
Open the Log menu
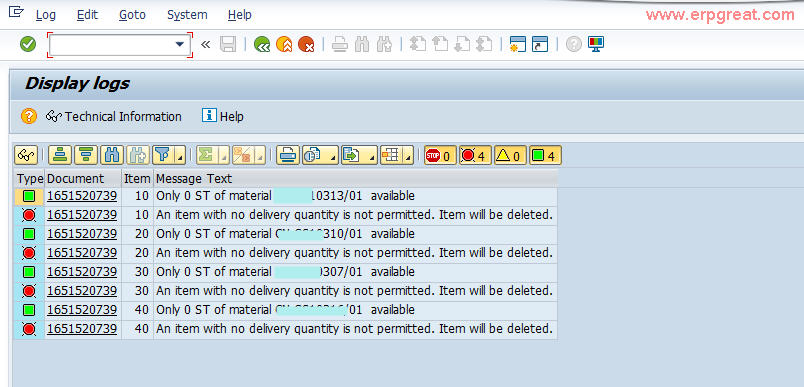tap(46, 15)
